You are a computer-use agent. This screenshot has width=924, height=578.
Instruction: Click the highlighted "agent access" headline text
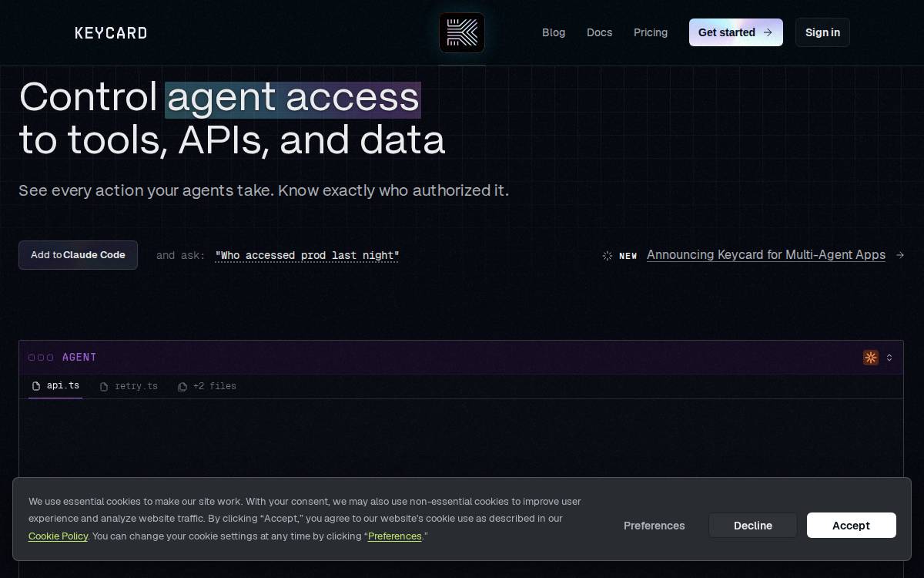coord(293,99)
